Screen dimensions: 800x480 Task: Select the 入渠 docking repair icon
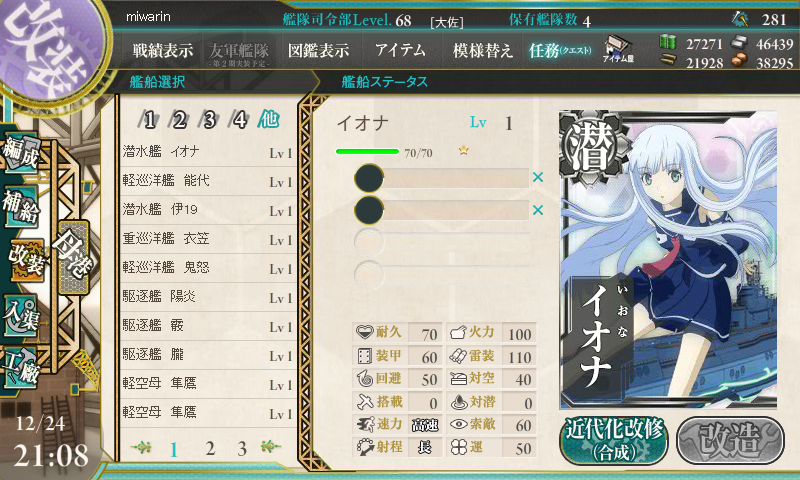tap(21, 315)
